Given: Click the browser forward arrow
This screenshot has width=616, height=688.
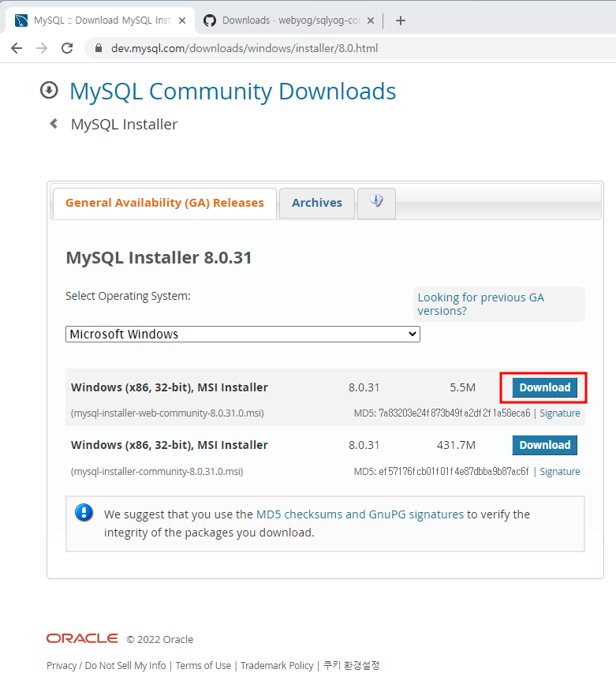Looking at the screenshot, I should tap(42, 48).
